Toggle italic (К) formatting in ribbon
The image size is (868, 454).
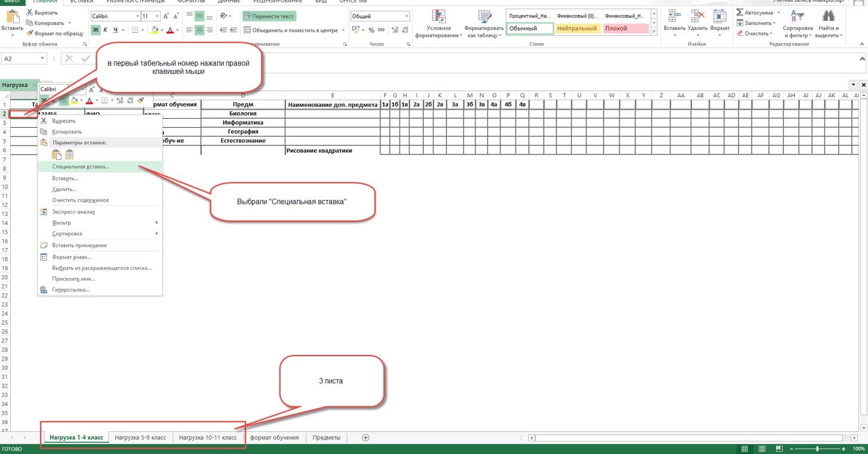pos(106,30)
